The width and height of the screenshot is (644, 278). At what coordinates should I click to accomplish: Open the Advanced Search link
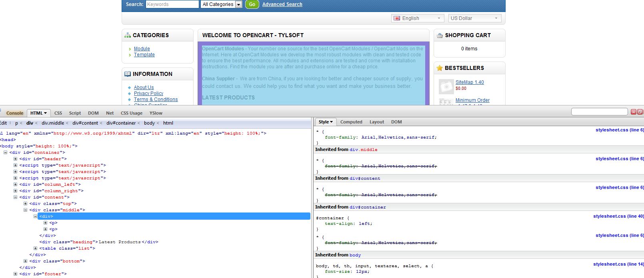point(282,4)
